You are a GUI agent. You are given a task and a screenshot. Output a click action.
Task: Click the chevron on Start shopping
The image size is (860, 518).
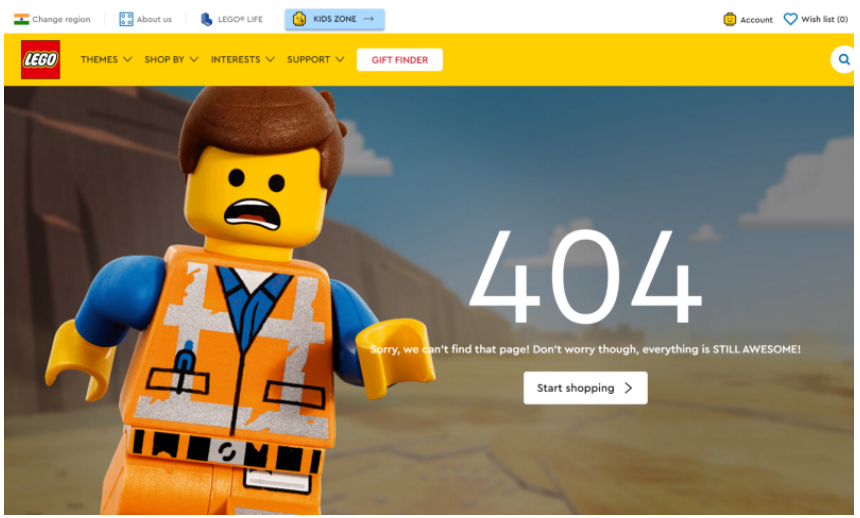[629, 388]
